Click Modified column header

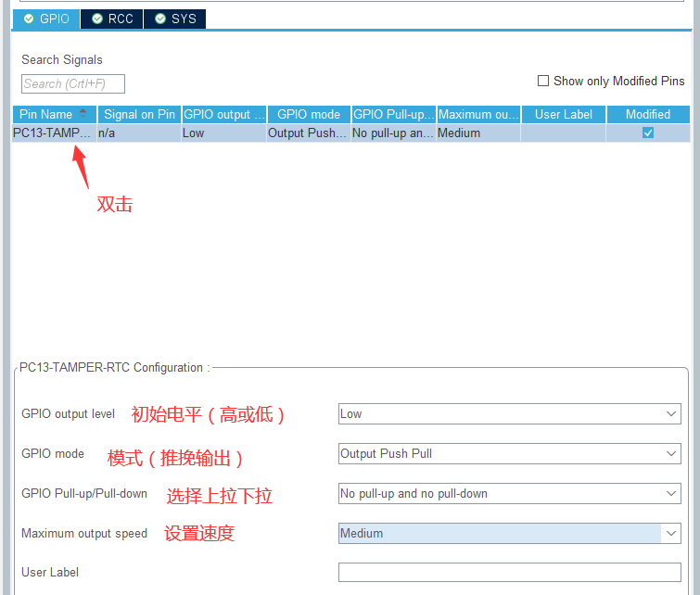[648, 114]
